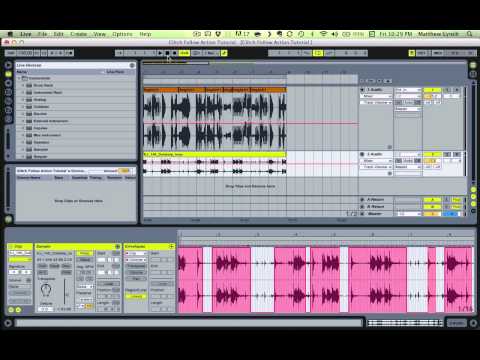Click an orange clip header in track 1
Viewport: 480px width, 360px height.
click(x=161, y=90)
